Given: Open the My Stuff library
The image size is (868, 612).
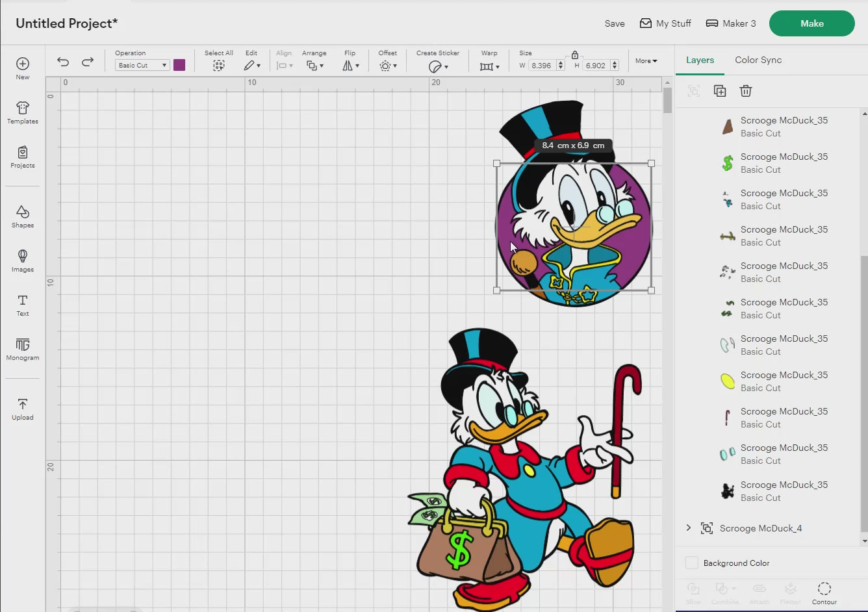Looking at the screenshot, I should click(665, 23).
